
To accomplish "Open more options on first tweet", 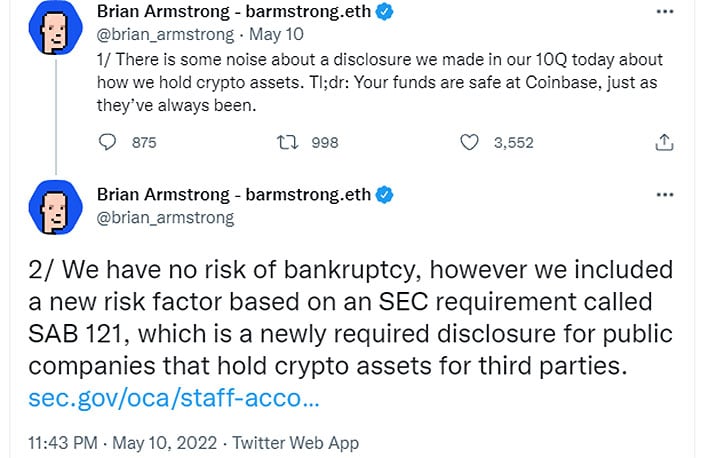I will (665, 12).
